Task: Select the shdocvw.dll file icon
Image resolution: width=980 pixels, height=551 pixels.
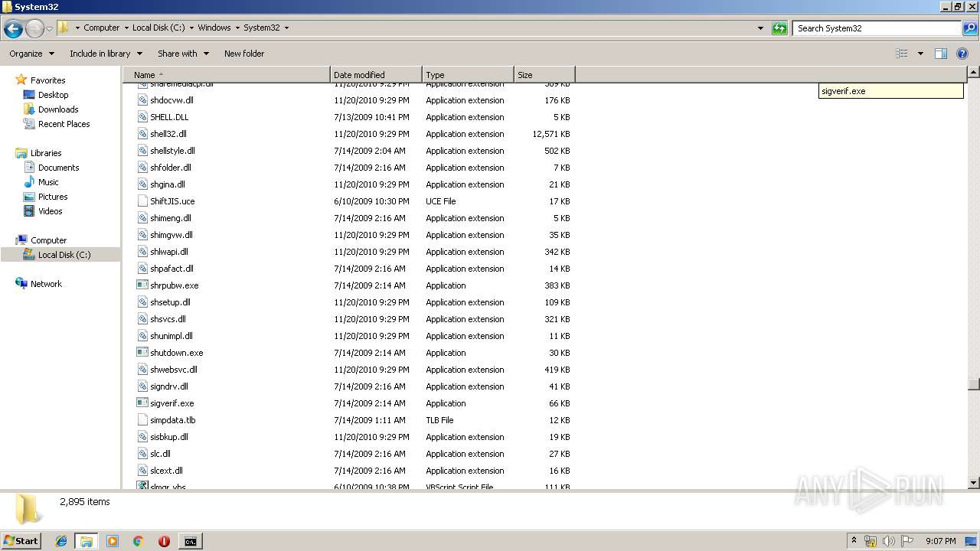Action: pyautogui.click(x=142, y=100)
